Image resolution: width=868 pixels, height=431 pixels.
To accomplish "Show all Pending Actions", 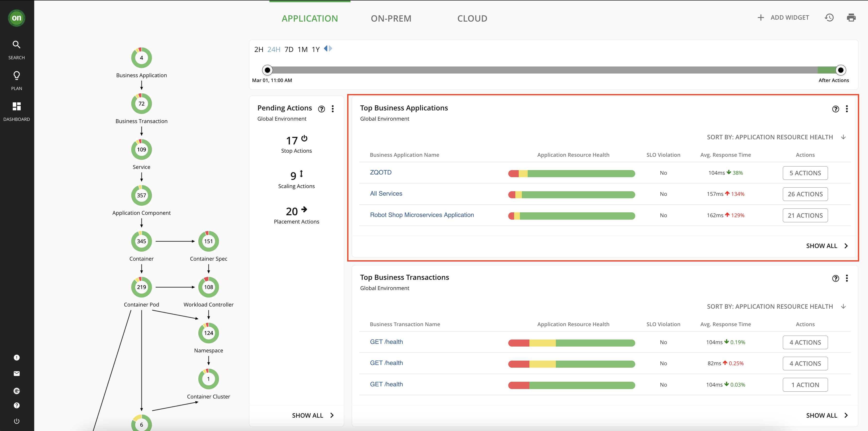I will coord(313,415).
